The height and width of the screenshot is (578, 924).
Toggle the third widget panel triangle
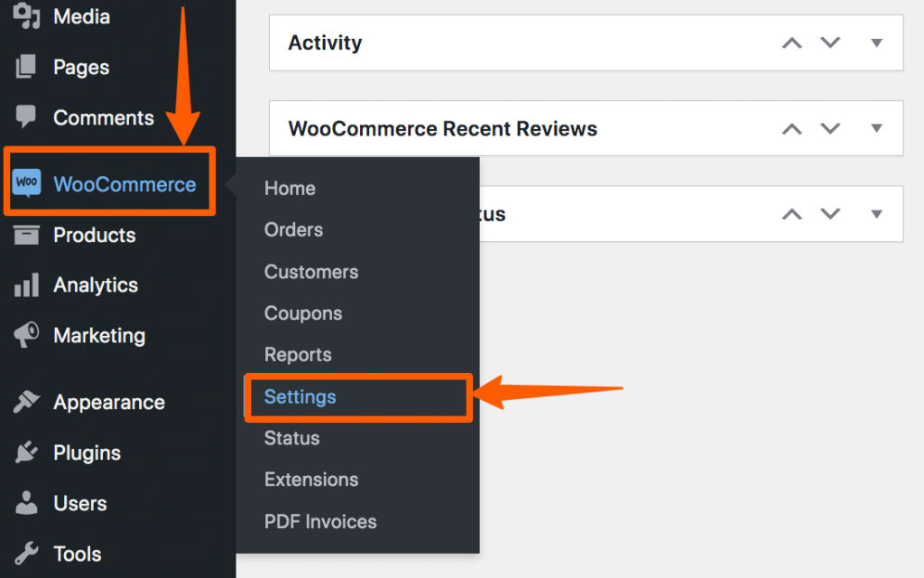coord(877,214)
